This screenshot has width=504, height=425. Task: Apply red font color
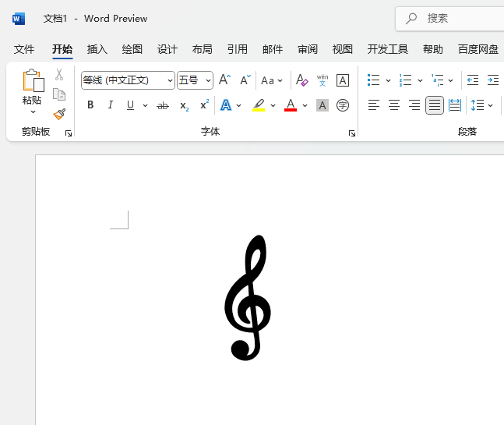pyautogui.click(x=291, y=105)
